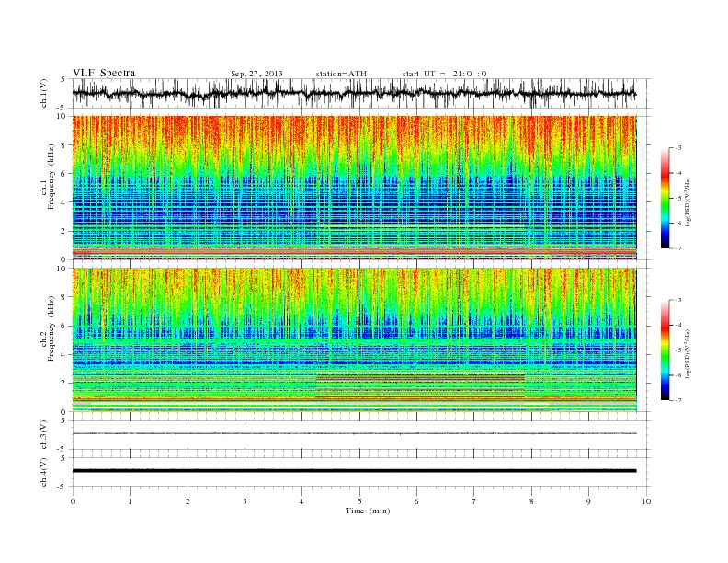728x563 pixels.
Task: Click the ch.1 spectrogram color scale bar
Action: [x=665, y=198]
